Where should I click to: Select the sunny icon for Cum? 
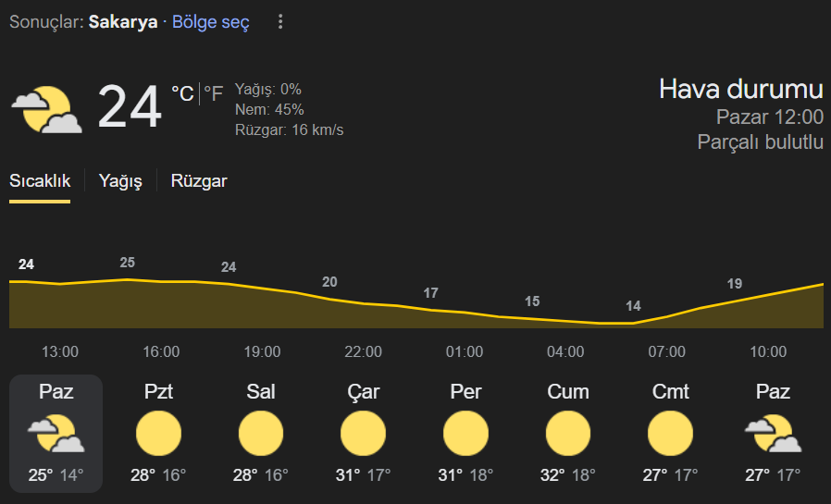(568, 433)
